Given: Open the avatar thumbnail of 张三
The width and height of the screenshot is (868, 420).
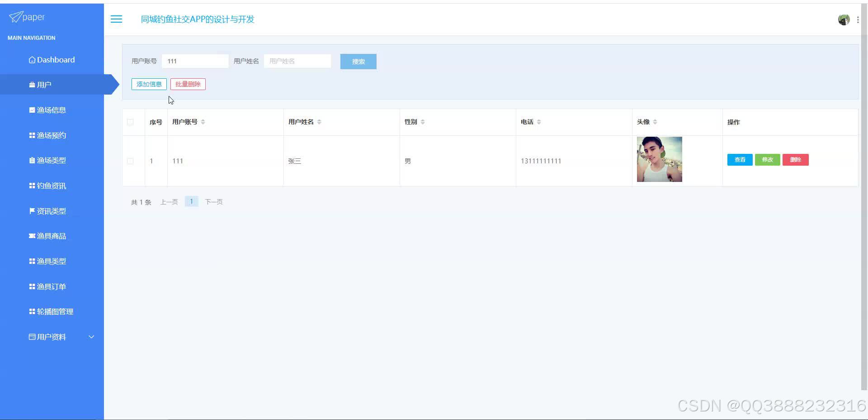Looking at the screenshot, I should [659, 159].
